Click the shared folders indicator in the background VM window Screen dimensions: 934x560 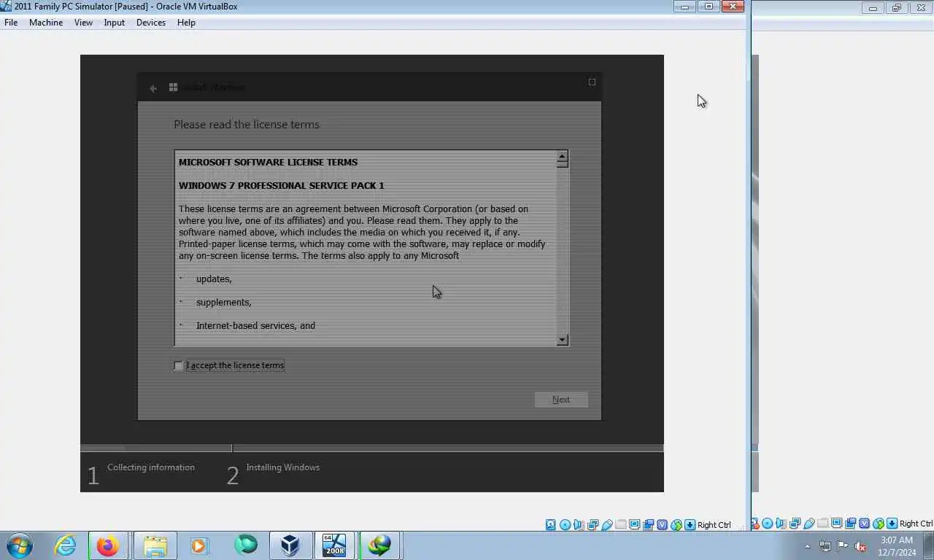click(x=822, y=524)
